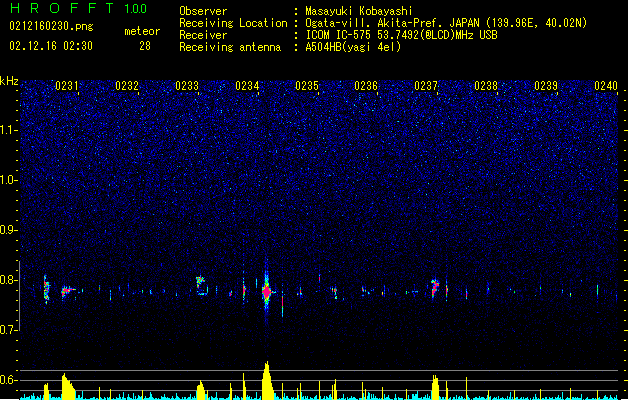
Task: Click the 0238 time marker
Action: pyautogui.click(x=486, y=86)
